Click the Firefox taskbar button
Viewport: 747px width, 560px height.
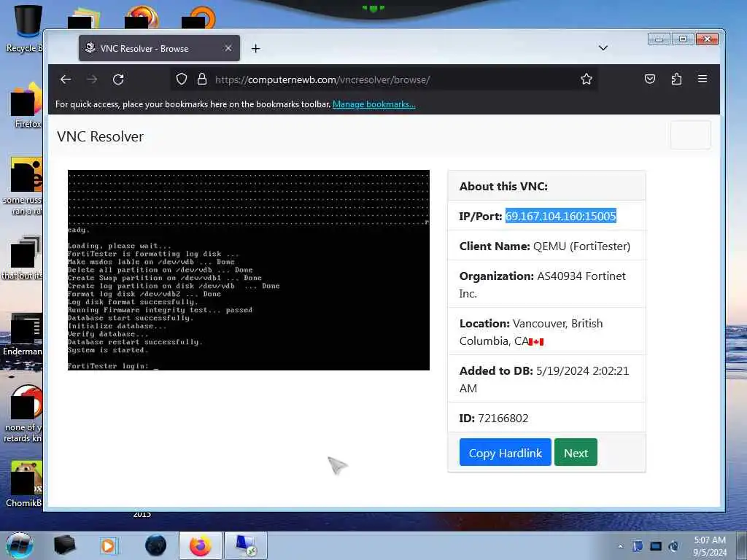pos(201,545)
